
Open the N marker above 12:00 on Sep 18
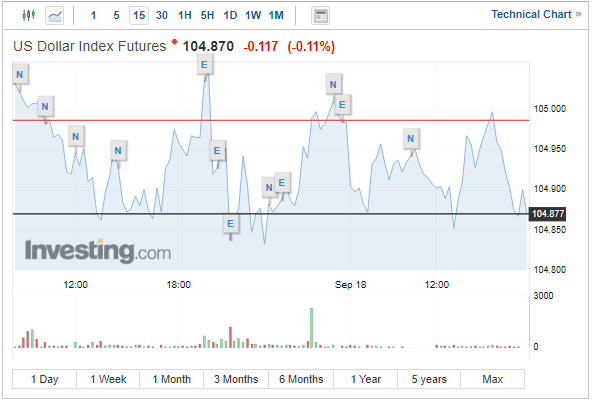tap(411, 139)
